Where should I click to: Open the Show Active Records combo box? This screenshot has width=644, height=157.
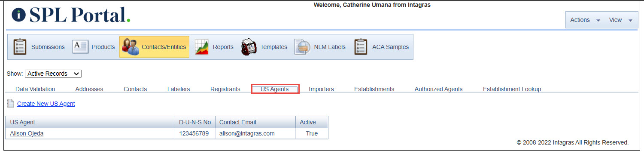pos(53,74)
